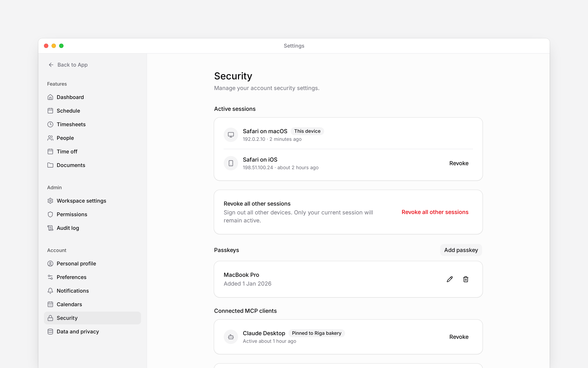
Task: Click the Time off calendar icon
Action: 50,152
